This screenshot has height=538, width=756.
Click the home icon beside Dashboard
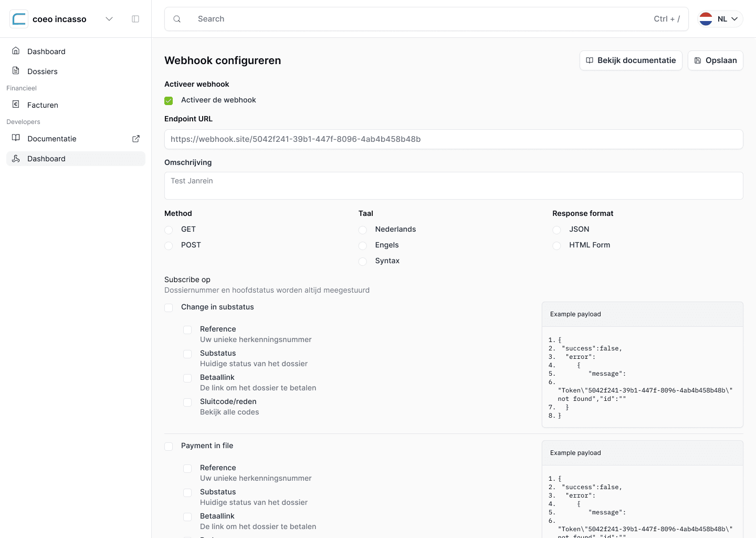coord(16,51)
